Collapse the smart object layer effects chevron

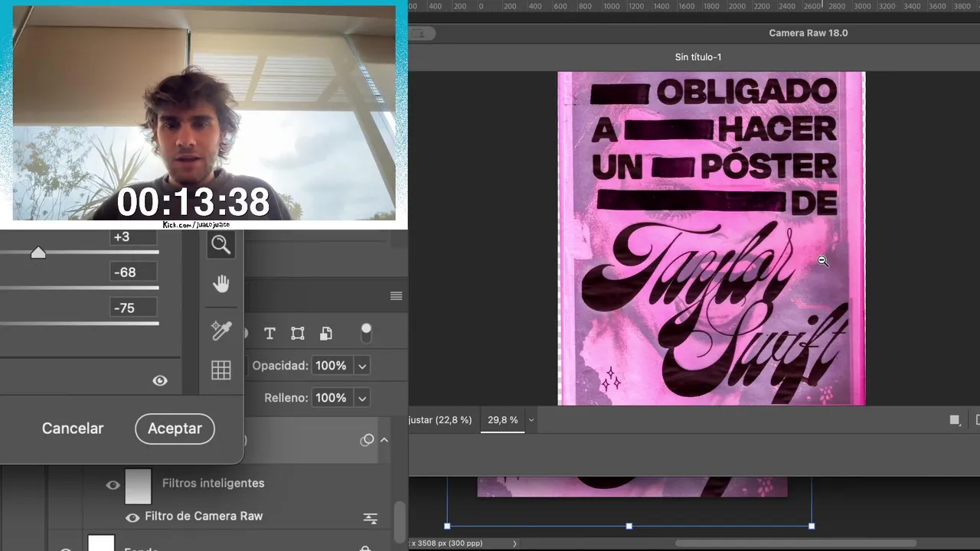pyautogui.click(x=384, y=440)
